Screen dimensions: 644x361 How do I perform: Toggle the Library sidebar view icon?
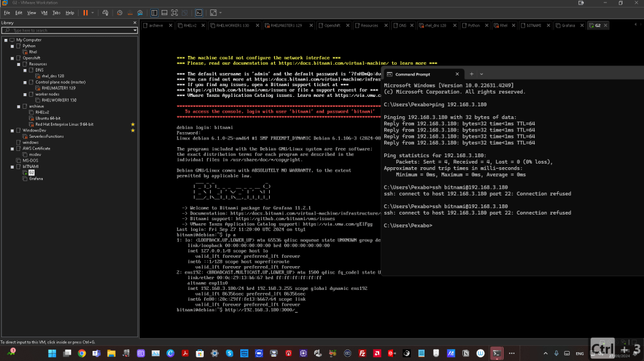pyautogui.click(x=155, y=13)
